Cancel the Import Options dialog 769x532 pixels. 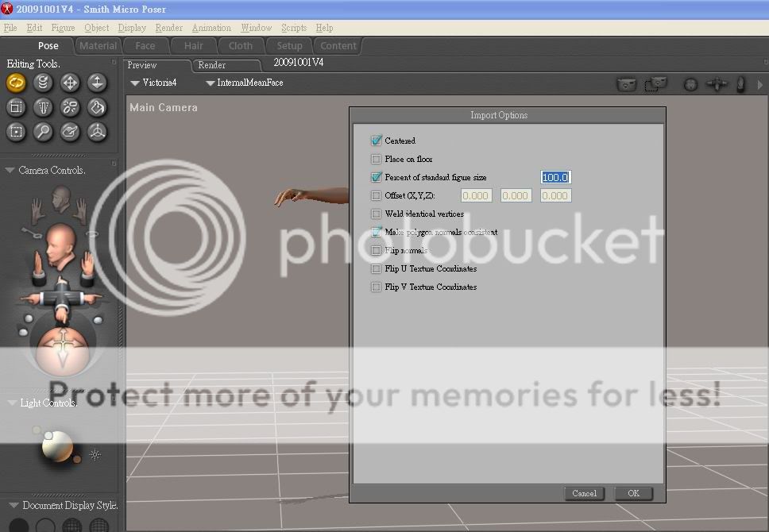click(584, 493)
